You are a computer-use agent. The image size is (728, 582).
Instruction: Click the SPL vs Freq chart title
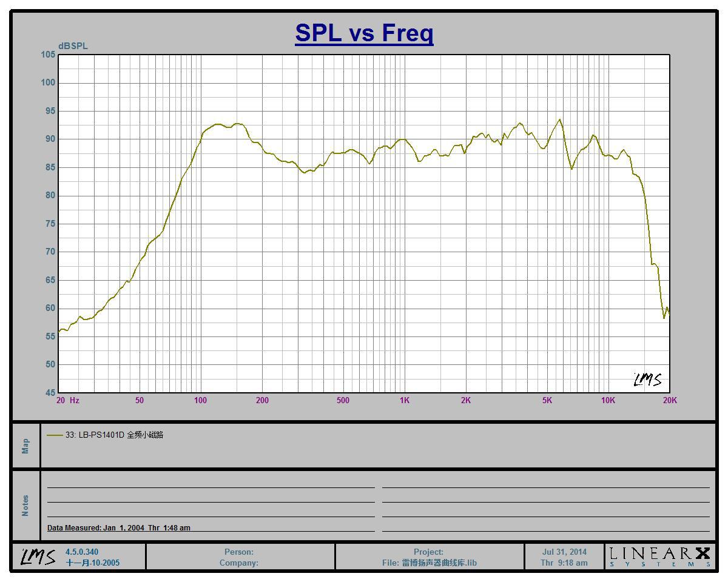(x=364, y=33)
